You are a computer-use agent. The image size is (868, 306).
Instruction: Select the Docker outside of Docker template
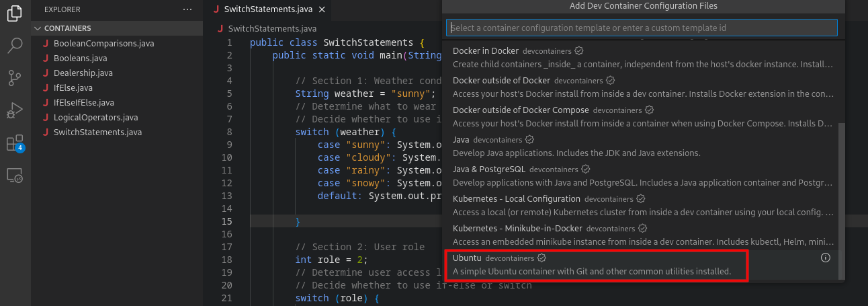click(x=640, y=87)
